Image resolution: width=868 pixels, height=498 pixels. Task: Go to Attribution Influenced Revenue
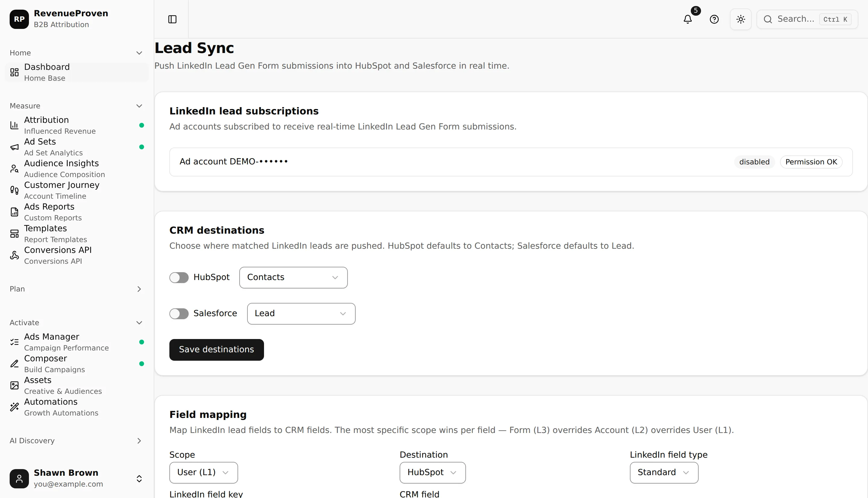[77, 125]
